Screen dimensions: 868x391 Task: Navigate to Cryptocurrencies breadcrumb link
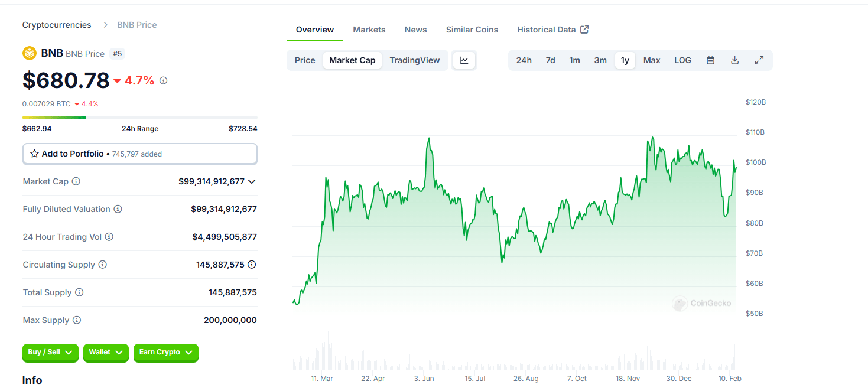pyautogui.click(x=56, y=25)
